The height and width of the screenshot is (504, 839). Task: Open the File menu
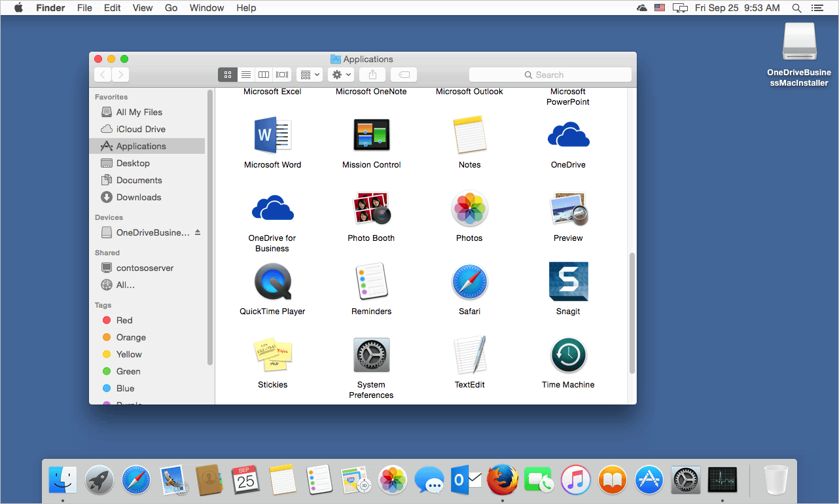coord(84,8)
